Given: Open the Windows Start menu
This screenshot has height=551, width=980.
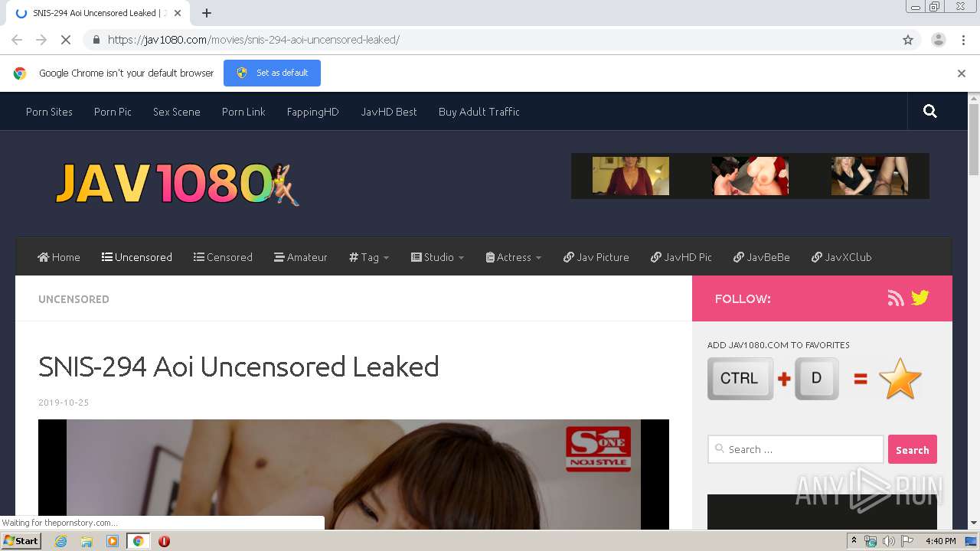Looking at the screenshot, I should click(x=21, y=540).
